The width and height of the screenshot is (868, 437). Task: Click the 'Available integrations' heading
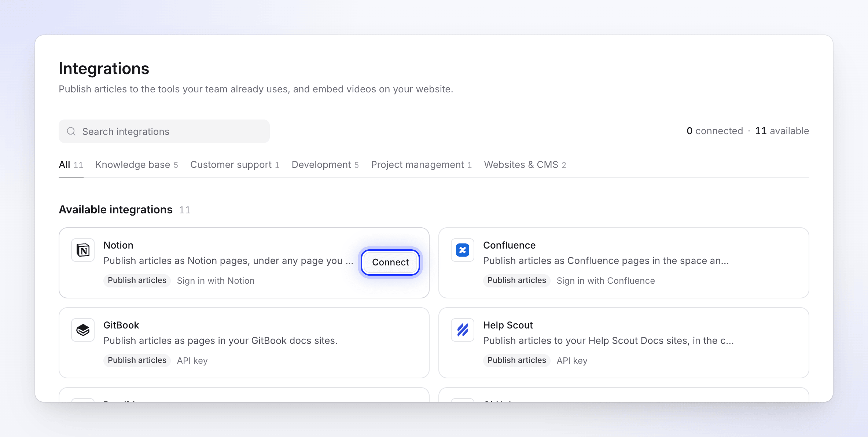(x=115, y=210)
